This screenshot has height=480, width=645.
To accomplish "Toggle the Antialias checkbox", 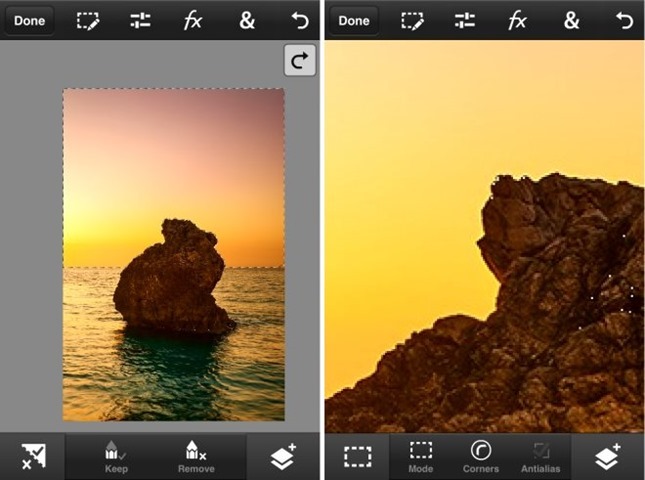I will [541, 456].
